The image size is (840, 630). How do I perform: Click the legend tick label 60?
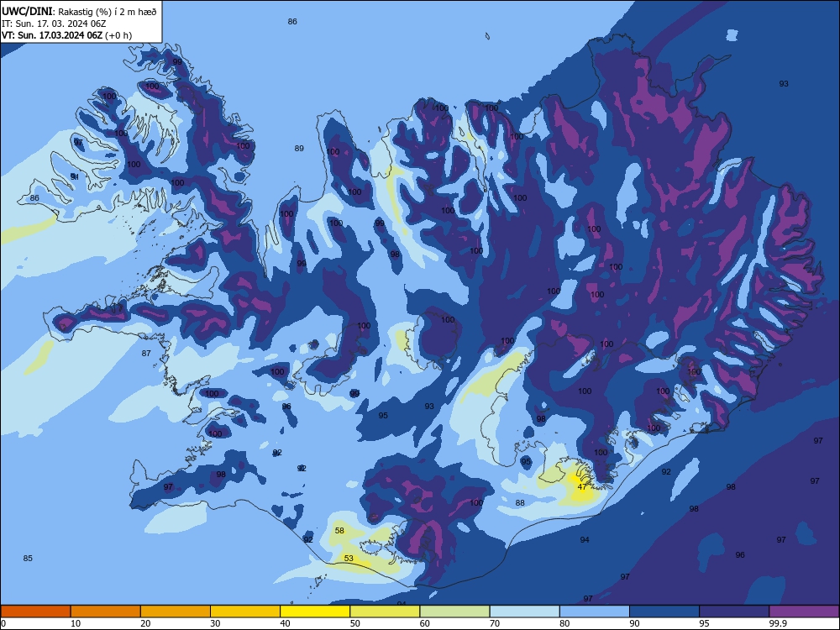click(x=425, y=623)
